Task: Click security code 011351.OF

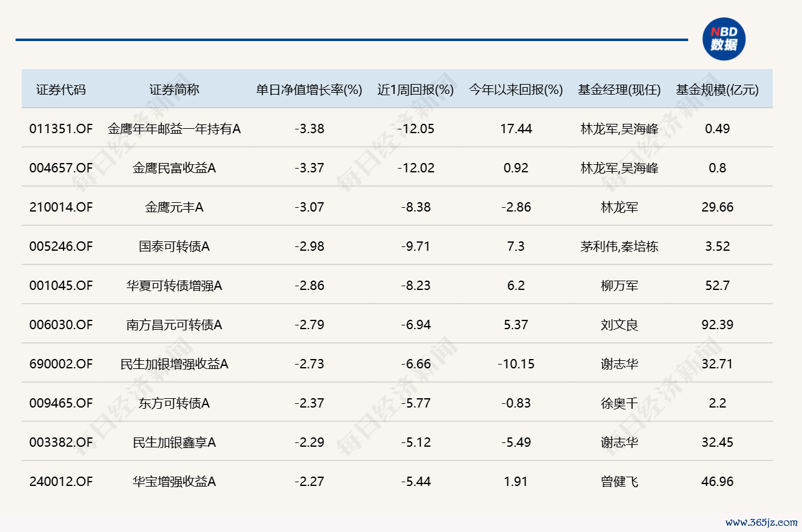Action: 61,129
